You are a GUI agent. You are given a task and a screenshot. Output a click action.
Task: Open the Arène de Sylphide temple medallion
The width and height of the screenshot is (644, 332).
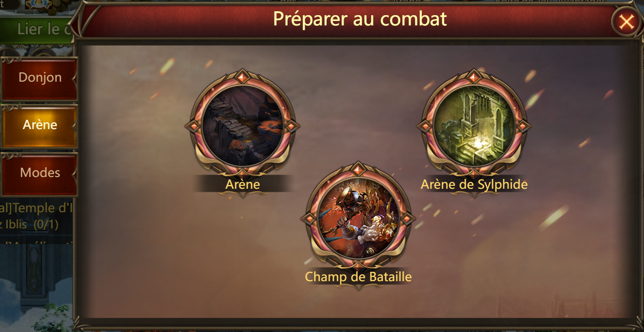point(474,126)
